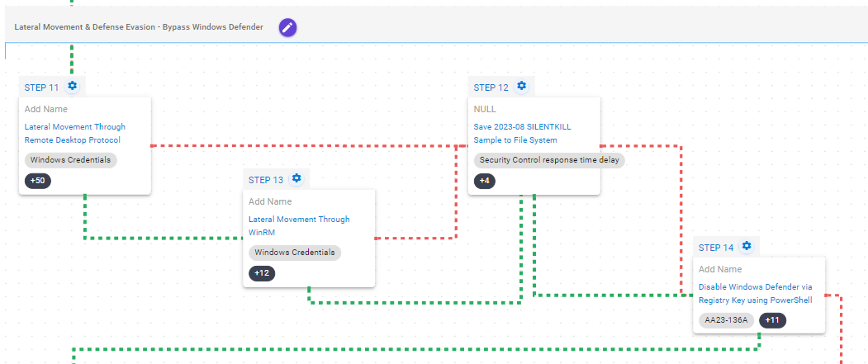Open settings gear for Step 14
This screenshot has width=868, height=364.
(x=747, y=246)
